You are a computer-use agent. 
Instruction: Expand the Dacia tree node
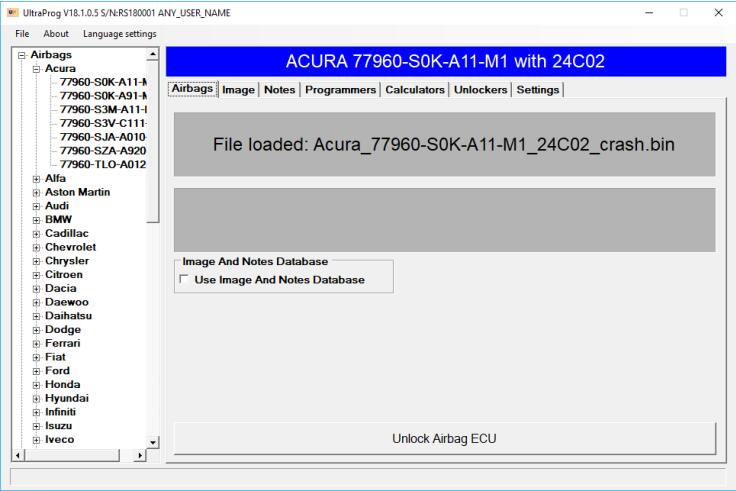pos(36,289)
